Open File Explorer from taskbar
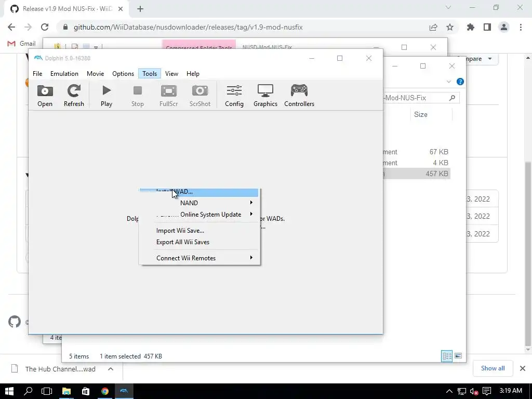 pyautogui.click(x=66, y=391)
